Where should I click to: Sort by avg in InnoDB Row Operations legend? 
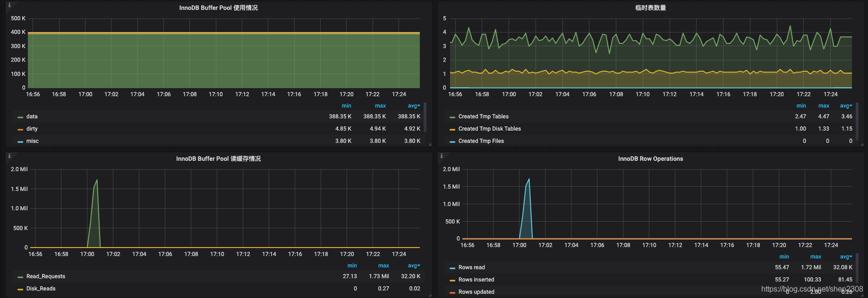(846, 257)
